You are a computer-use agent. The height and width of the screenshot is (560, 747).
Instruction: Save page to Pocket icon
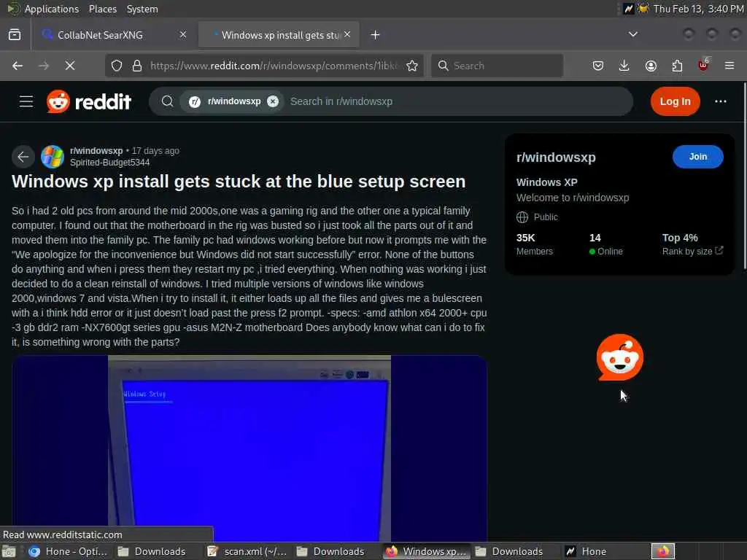tap(598, 66)
